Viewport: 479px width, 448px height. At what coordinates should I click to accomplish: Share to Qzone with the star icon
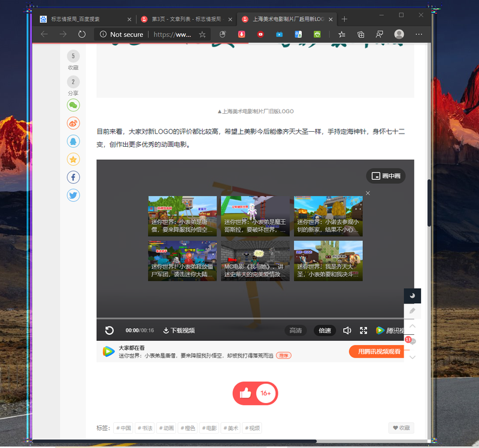pyautogui.click(x=73, y=159)
